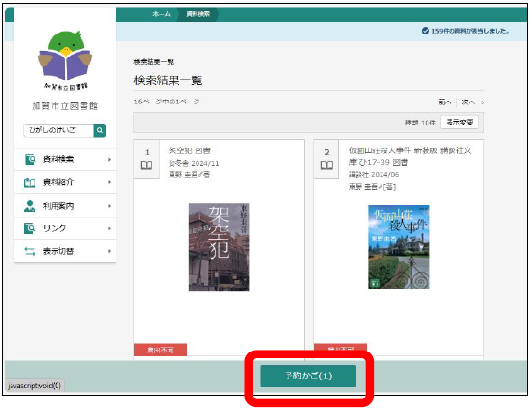Click the 種類 10件 count text

421,123
